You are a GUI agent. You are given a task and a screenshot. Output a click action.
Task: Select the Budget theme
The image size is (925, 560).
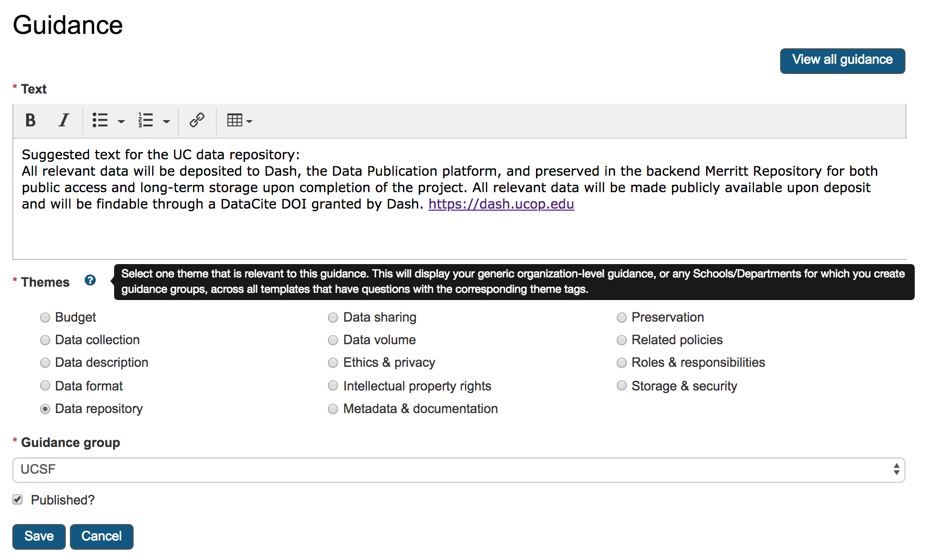(x=45, y=318)
